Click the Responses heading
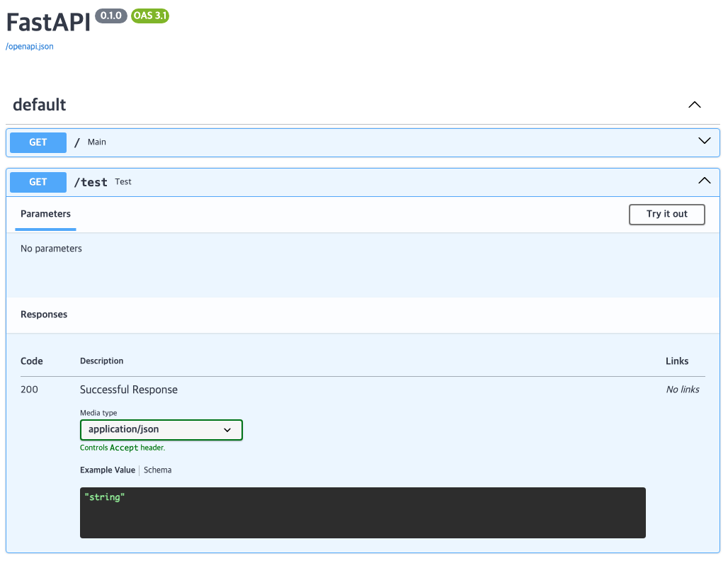 [x=44, y=314]
